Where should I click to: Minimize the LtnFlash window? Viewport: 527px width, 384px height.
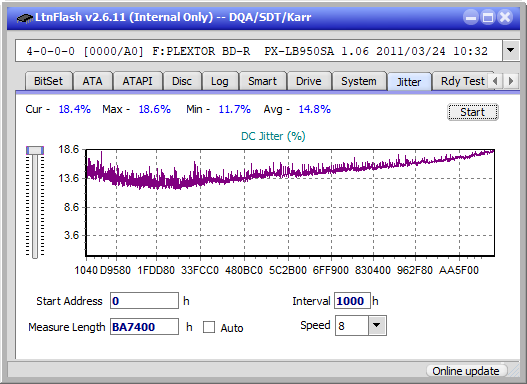tap(471, 17)
